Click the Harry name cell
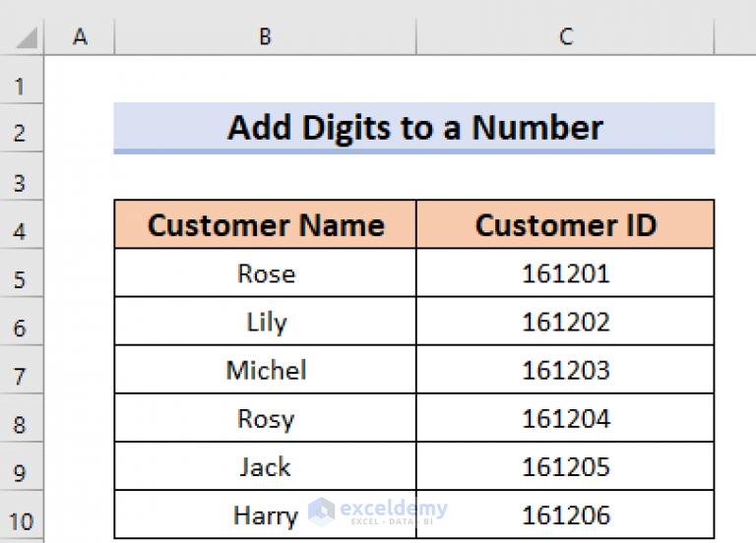The height and width of the screenshot is (543, 756). [x=265, y=514]
